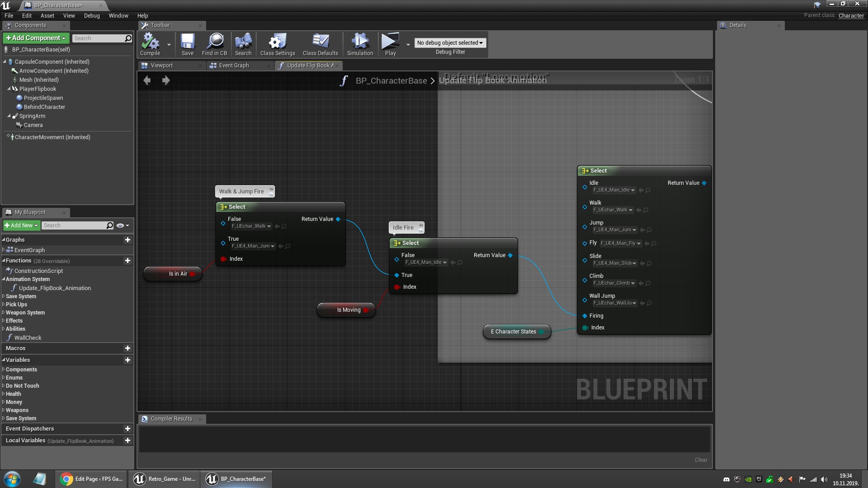Click the Compile toolbar icon

click(x=150, y=42)
